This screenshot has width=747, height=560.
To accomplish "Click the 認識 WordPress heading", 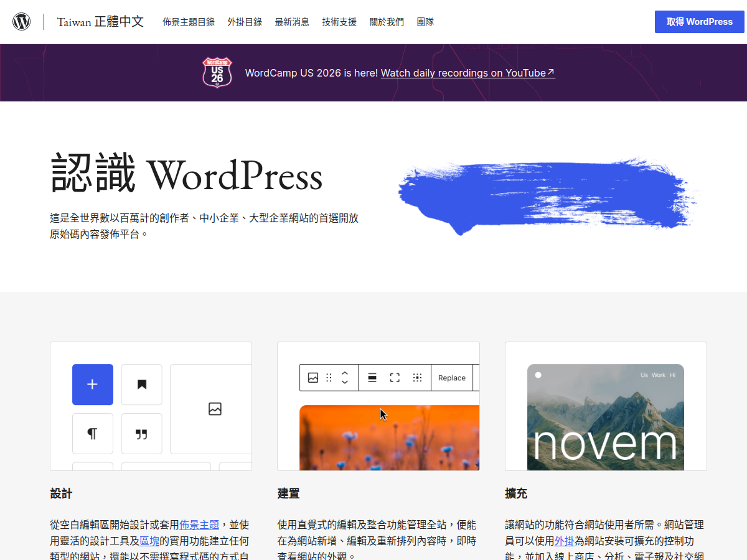I will tap(187, 175).
